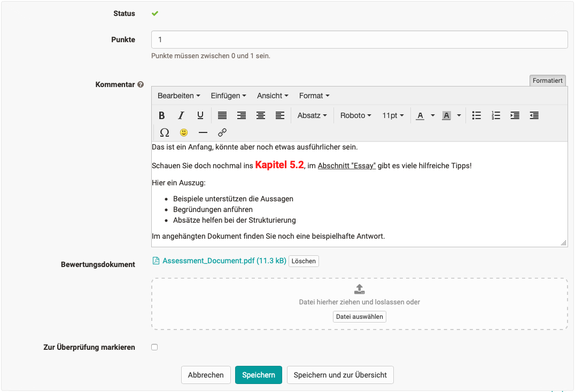Screen dimensions: 575x392
Task: Insert a bulleted list
Action: coord(477,115)
